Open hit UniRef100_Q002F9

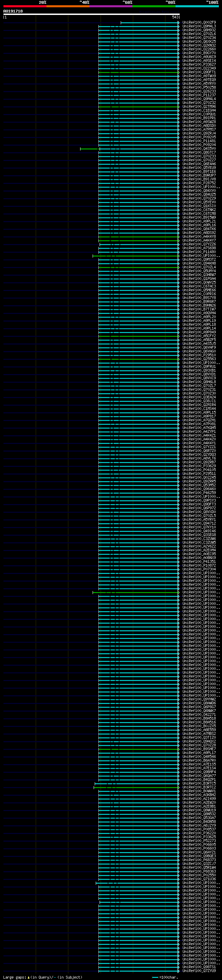199,23
